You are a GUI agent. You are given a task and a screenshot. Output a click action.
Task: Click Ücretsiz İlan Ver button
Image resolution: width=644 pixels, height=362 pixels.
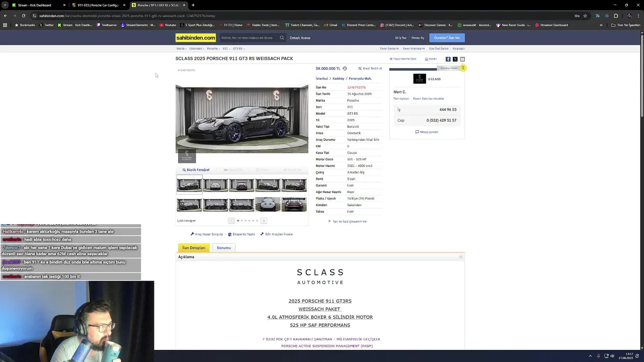point(447,38)
